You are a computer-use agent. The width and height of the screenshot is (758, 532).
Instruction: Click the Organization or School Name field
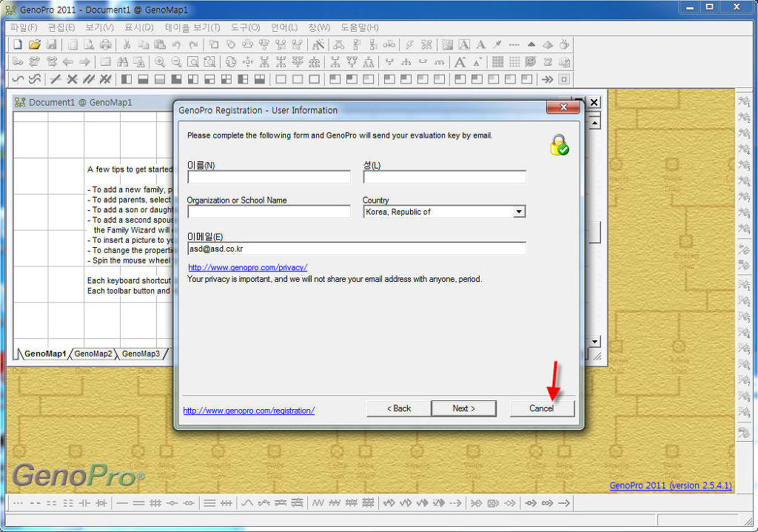pyautogui.click(x=269, y=212)
